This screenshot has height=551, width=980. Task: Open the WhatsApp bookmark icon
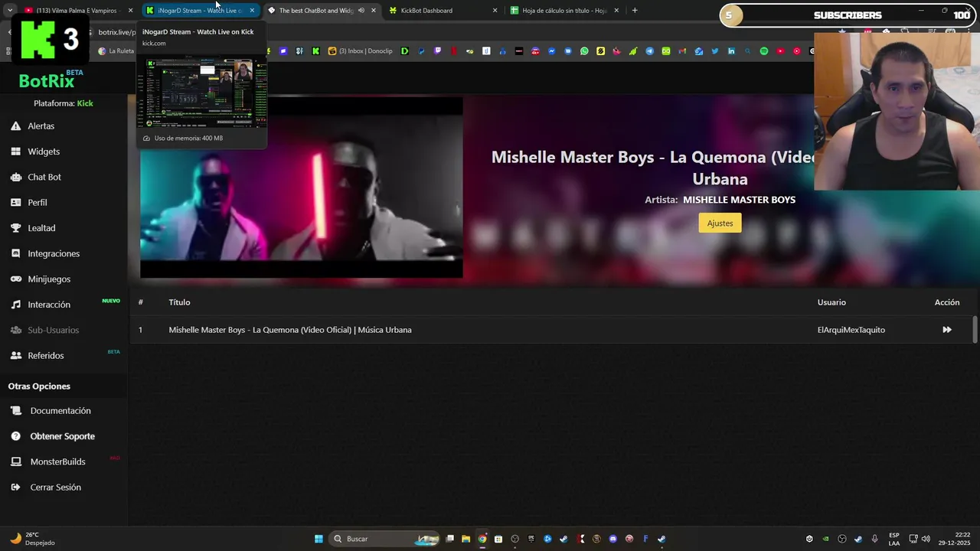click(584, 51)
